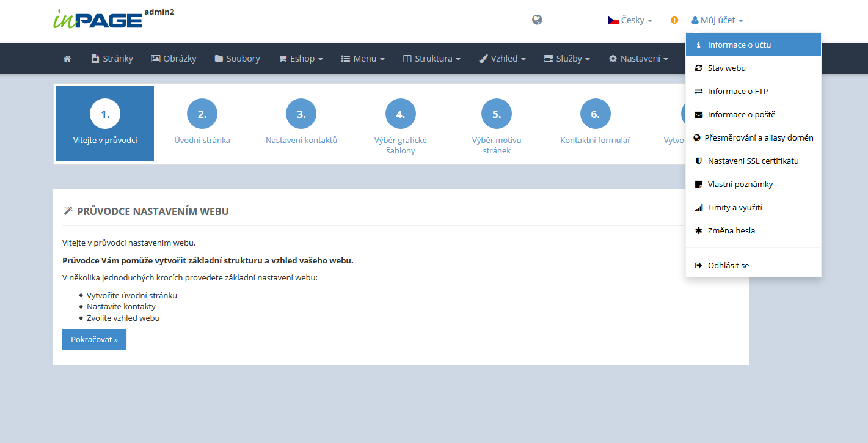Image resolution: width=868 pixels, height=443 pixels.
Task: Go to Soubory files section
Action: click(x=237, y=59)
